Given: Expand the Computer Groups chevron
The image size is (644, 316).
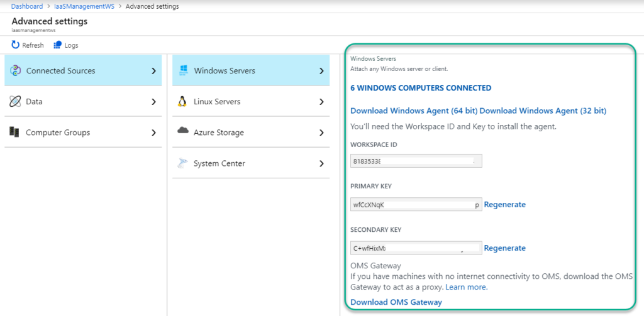Looking at the screenshot, I should click(x=153, y=133).
